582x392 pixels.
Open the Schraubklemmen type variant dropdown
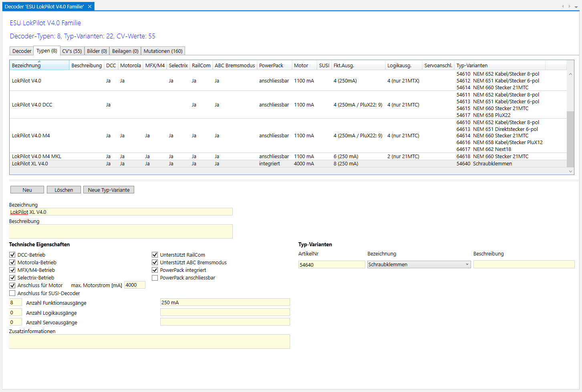tap(467, 265)
